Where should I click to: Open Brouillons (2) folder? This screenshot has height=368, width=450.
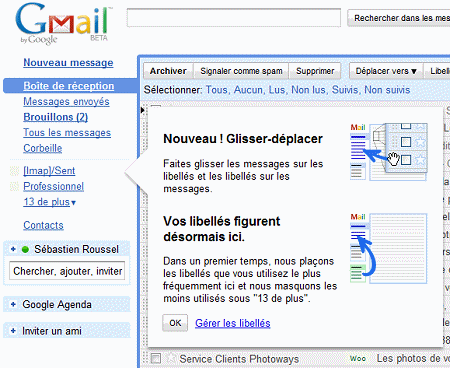56,117
